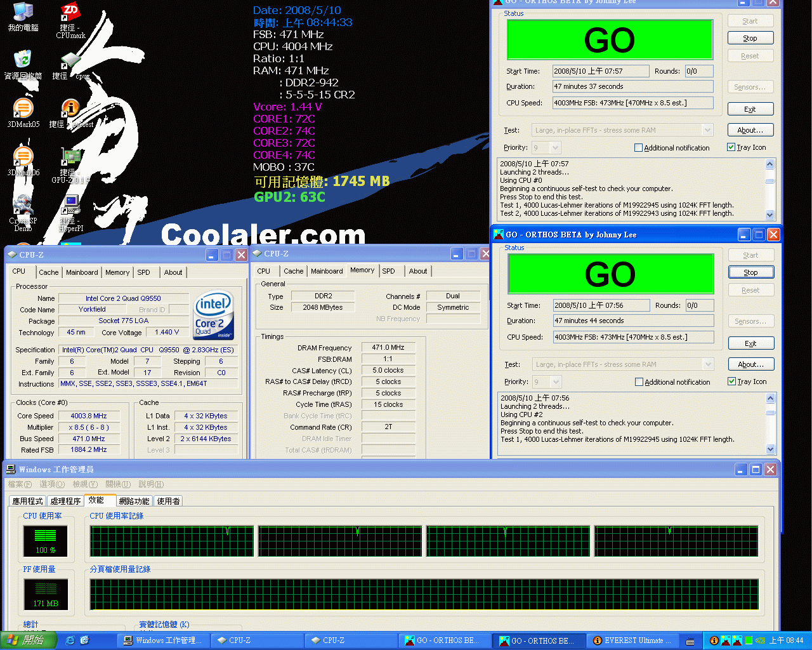Launch the 3DMark06 desktop shortcut
Image resolution: width=812 pixels, height=650 pixels.
(23, 161)
